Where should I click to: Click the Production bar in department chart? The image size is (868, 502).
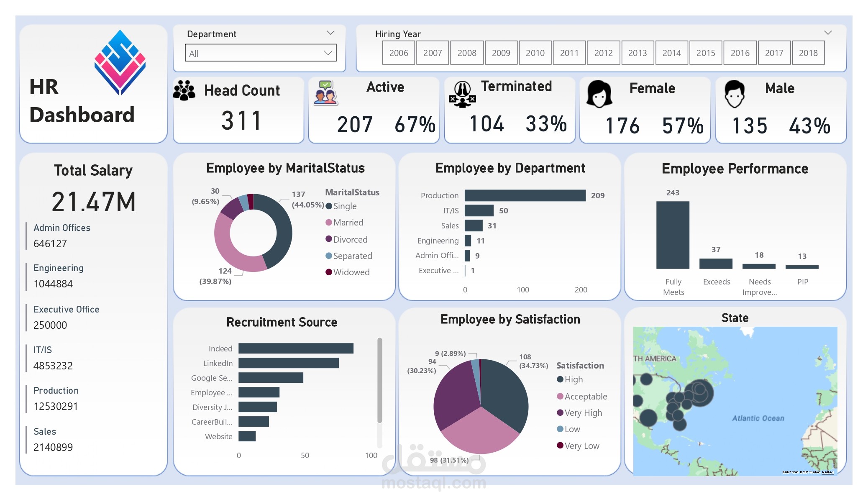coord(525,195)
